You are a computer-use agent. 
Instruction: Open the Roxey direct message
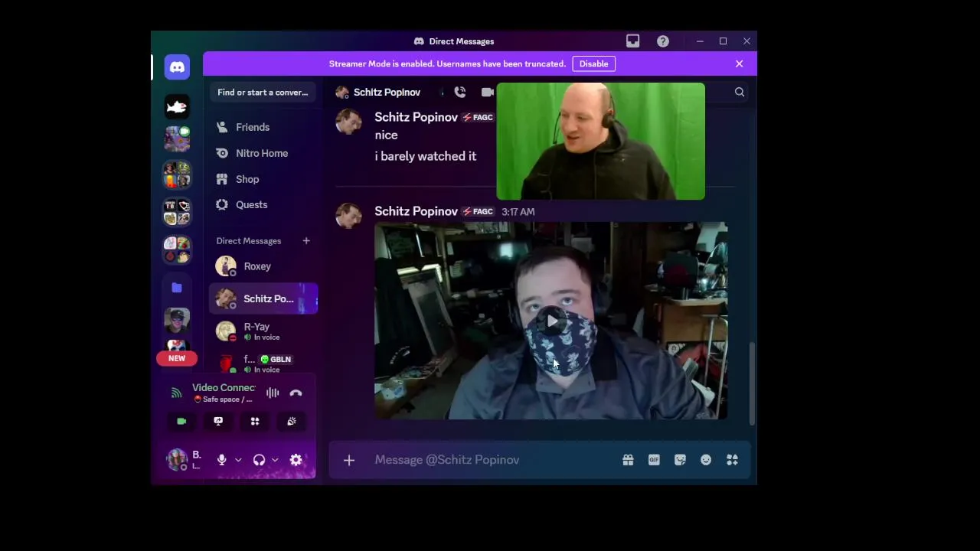[x=263, y=266]
